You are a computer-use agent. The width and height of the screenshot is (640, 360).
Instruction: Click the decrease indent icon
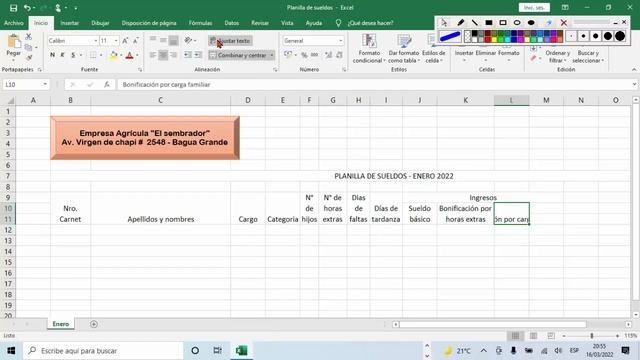point(188,55)
